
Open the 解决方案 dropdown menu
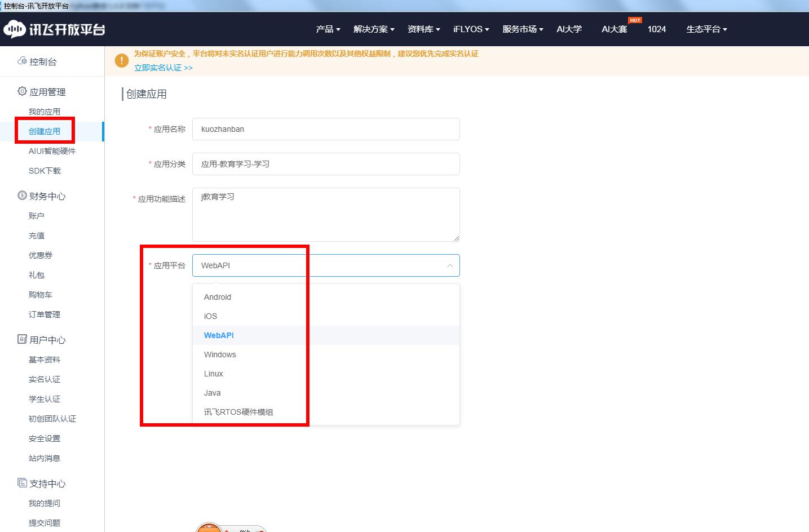(x=374, y=29)
